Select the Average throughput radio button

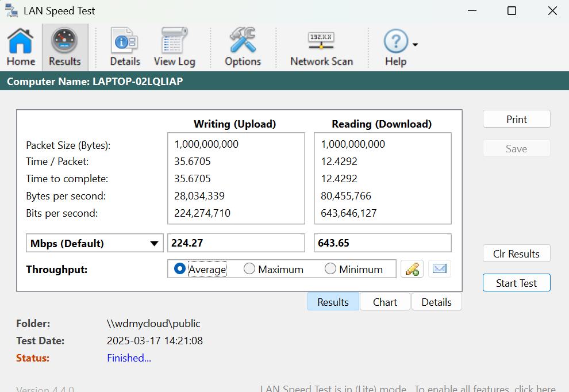pos(180,269)
